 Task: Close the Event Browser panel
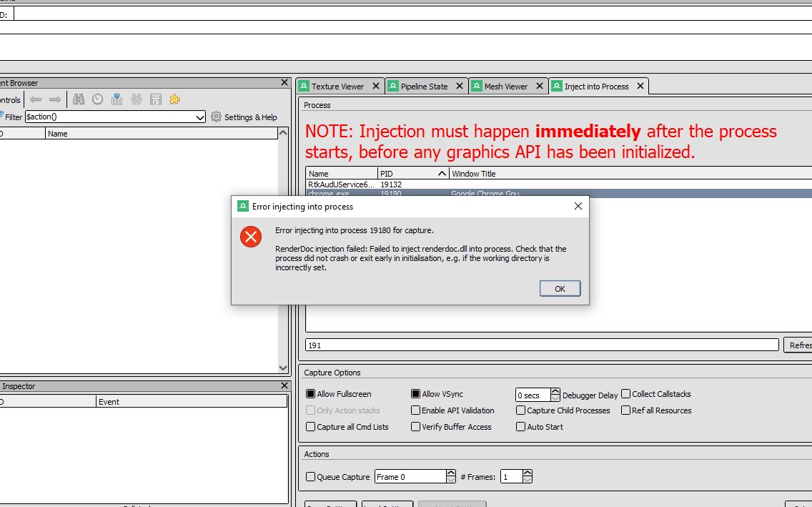tap(284, 82)
